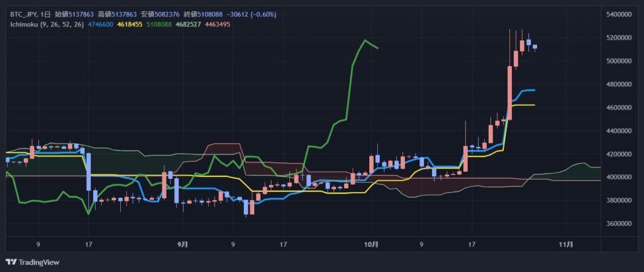Viewport: 644px width, 272px height.
Task: Click the 9月 date axis label
Action: 183,244
